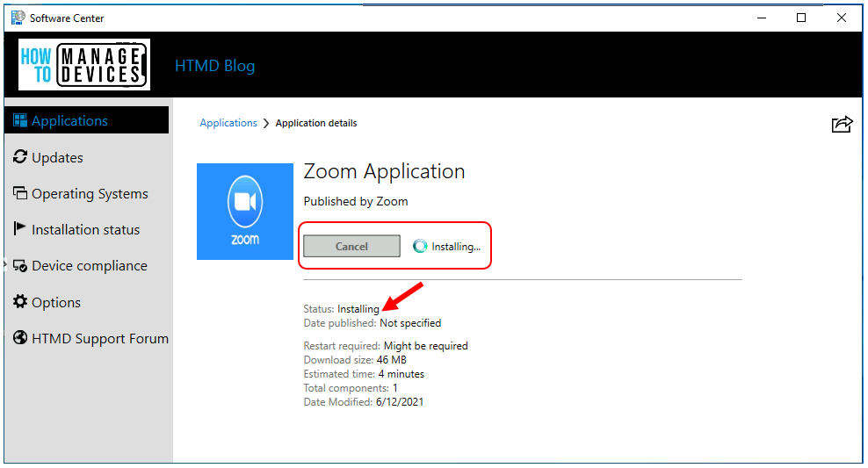Minimize the Software Center window

tap(762, 18)
